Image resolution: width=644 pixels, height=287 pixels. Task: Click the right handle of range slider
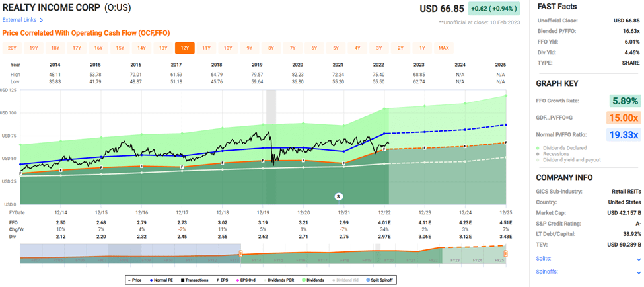coord(506,253)
